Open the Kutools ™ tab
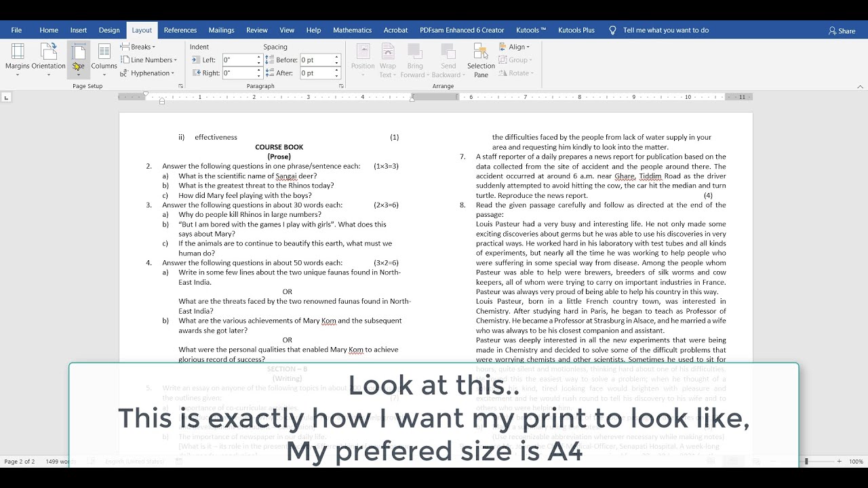This screenshot has width=868, height=488. tap(531, 30)
